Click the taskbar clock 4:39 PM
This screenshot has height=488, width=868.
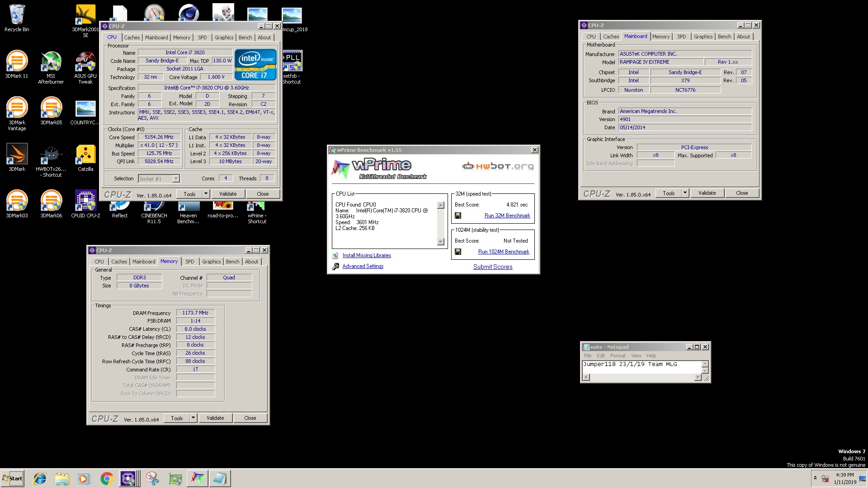click(844, 475)
